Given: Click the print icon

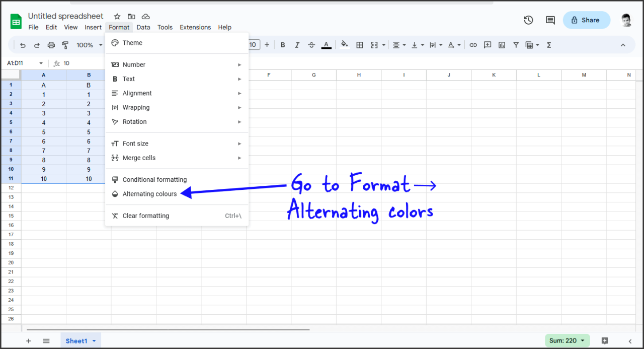Looking at the screenshot, I should click(51, 45).
